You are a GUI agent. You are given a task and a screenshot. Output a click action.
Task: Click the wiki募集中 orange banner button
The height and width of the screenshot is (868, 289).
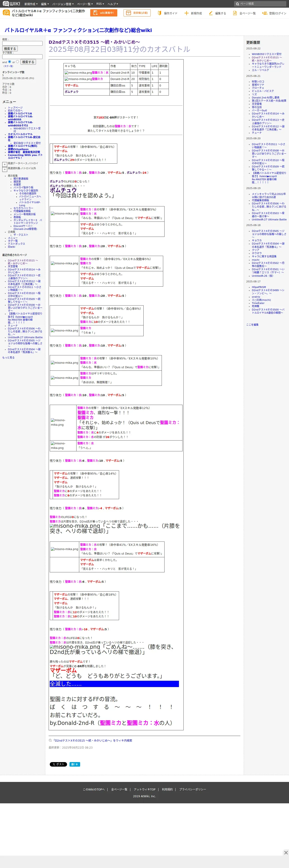tap(104, 13)
